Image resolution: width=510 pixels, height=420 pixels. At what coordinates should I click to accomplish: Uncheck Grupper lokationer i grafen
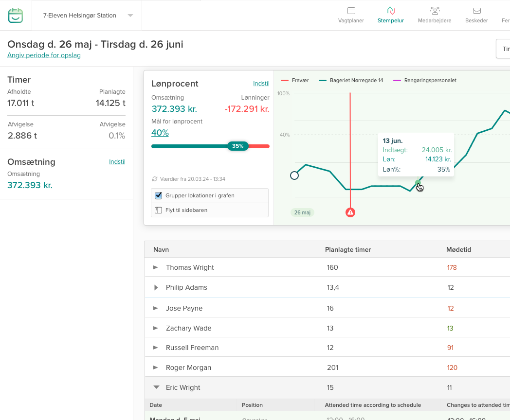(158, 195)
